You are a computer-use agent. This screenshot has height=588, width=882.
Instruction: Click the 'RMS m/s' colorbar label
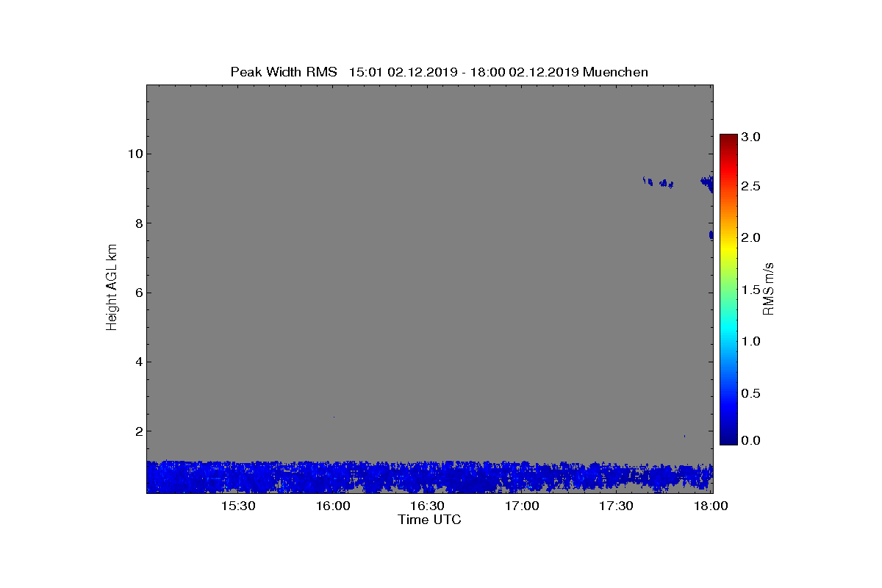[x=768, y=288]
